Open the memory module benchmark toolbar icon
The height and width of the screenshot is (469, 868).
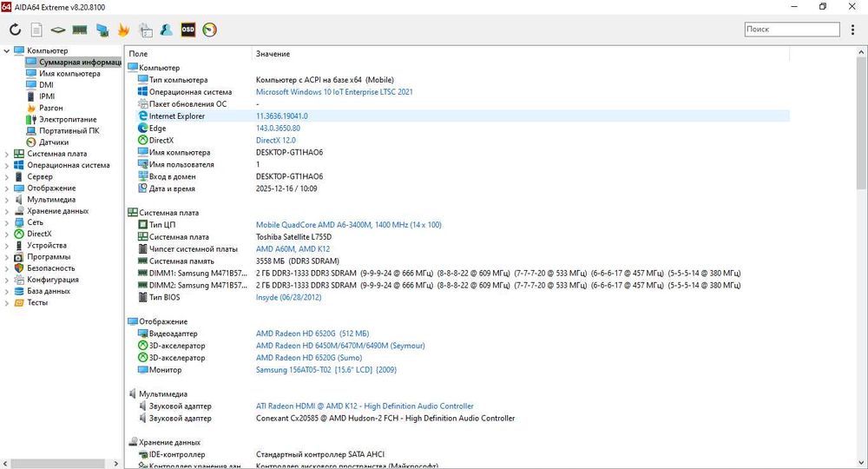(80, 30)
